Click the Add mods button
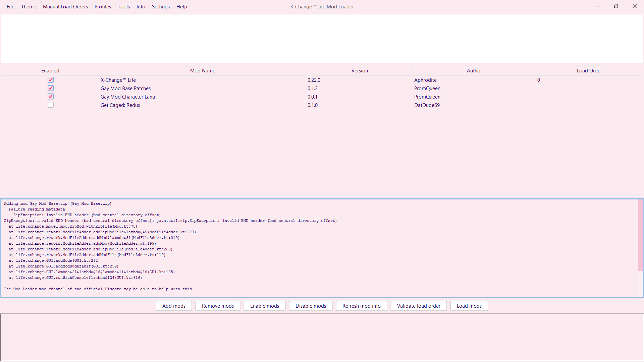644x362 pixels. [174, 306]
